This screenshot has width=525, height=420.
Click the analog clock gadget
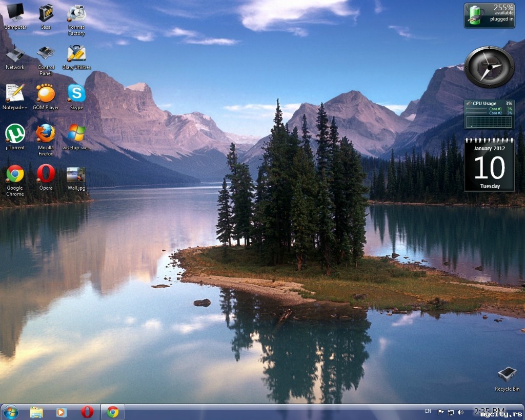(490, 67)
